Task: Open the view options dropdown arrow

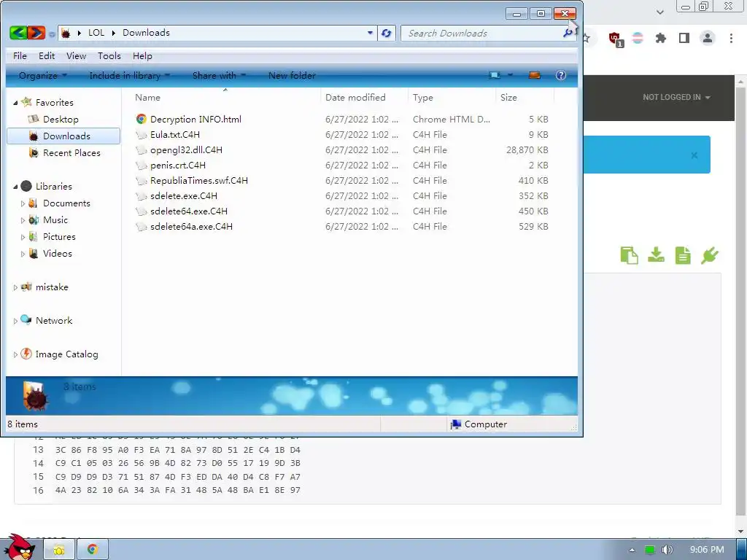Action: (510, 75)
